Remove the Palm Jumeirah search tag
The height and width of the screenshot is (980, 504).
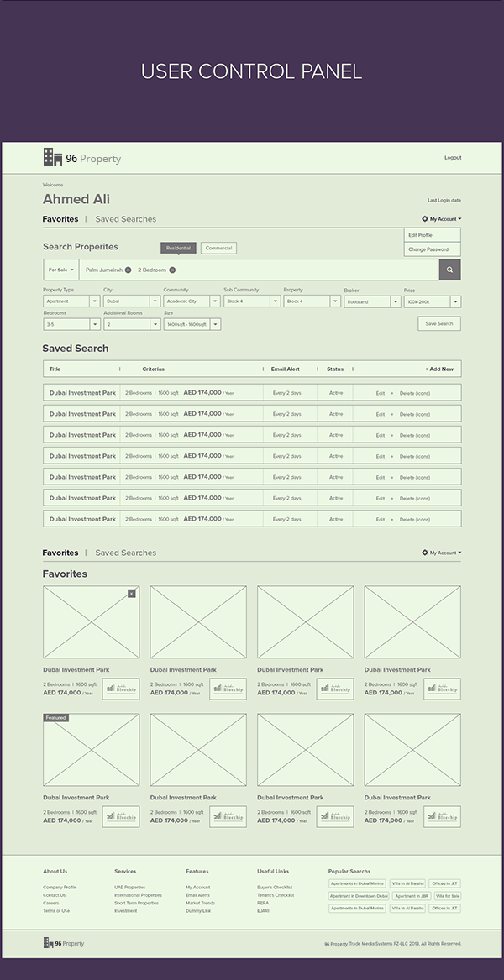pos(128,270)
